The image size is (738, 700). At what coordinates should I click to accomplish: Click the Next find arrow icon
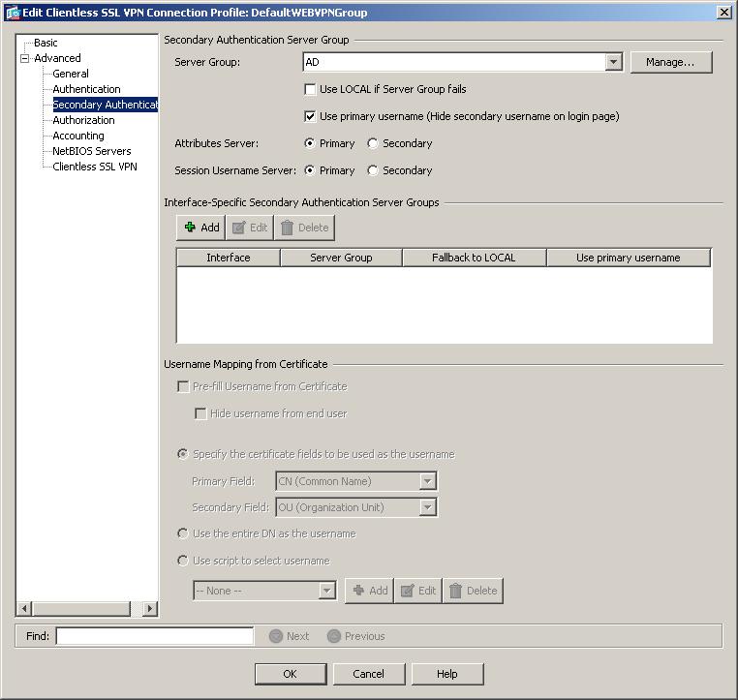point(276,636)
